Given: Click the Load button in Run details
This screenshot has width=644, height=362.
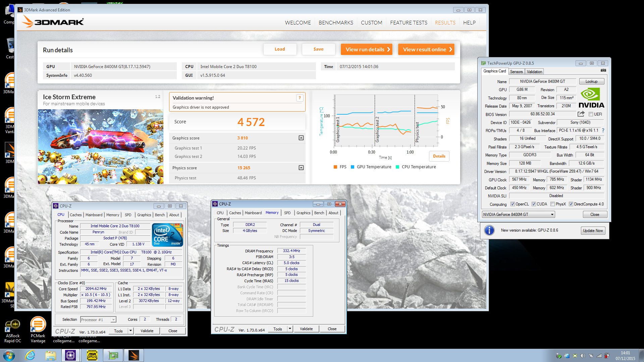Looking at the screenshot, I should [280, 49].
